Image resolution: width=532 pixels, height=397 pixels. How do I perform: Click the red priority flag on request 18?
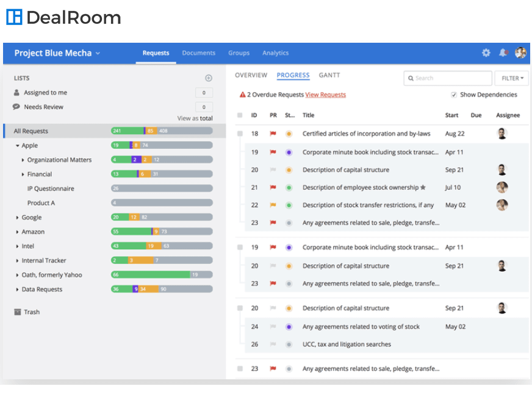click(x=273, y=134)
